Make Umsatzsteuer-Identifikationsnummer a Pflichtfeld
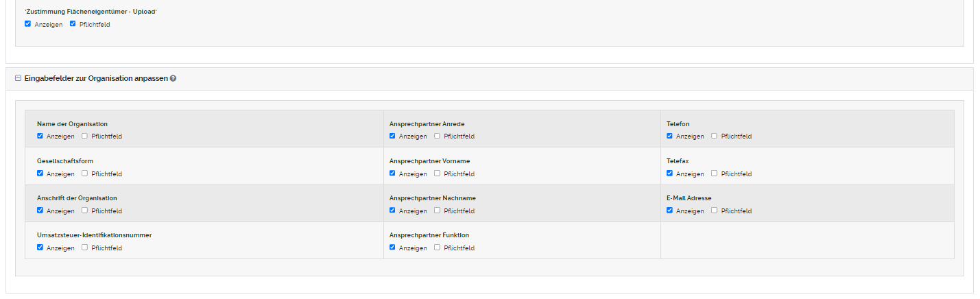Screen dimensions: 980x299 click(84, 247)
